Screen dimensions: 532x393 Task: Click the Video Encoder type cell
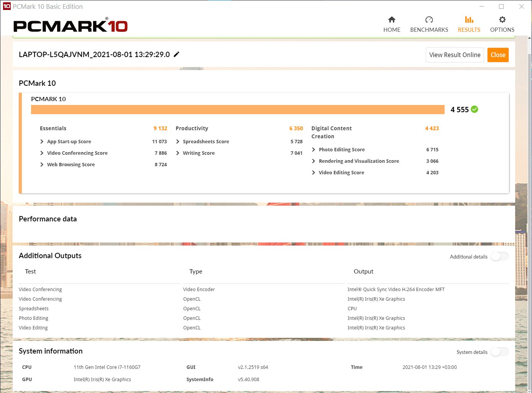click(x=199, y=290)
